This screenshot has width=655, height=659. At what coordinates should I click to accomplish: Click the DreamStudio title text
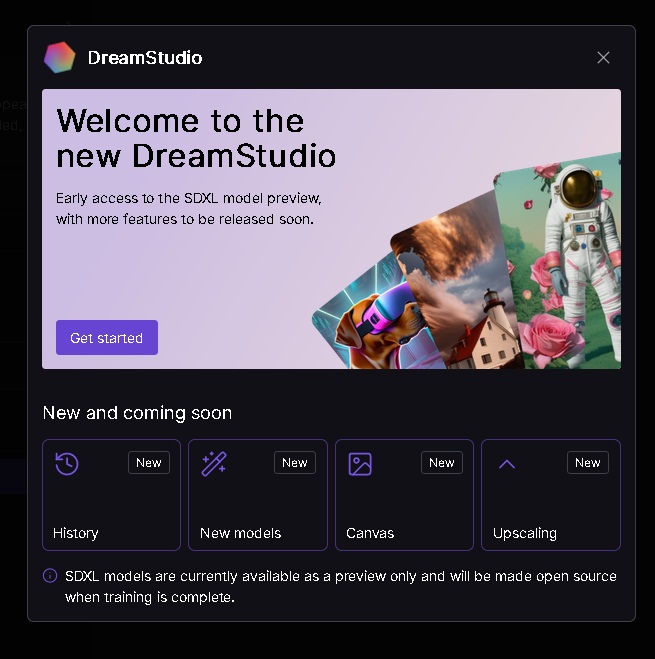point(145,58)
